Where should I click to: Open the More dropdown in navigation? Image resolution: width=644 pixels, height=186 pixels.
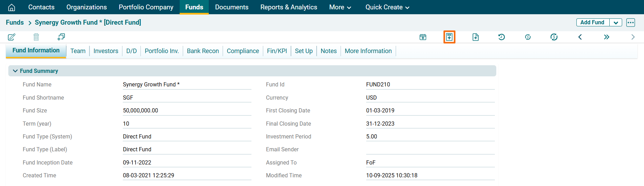340,7
